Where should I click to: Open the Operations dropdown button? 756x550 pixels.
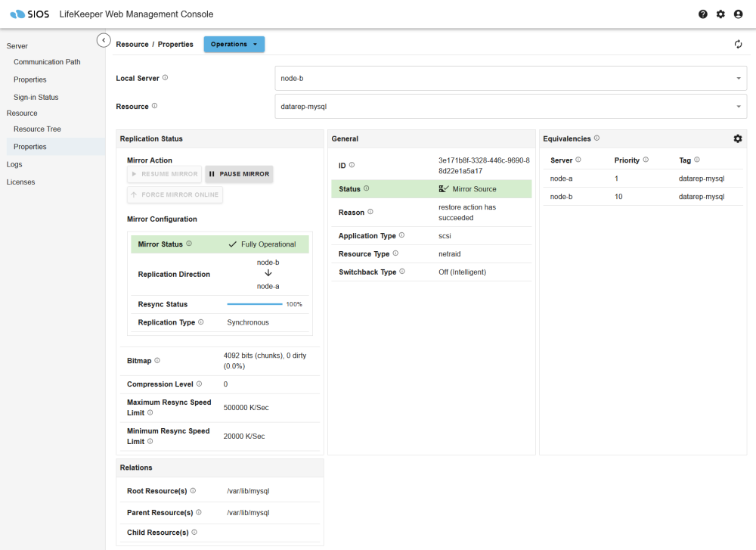pyautogui.click(x=234, y=45)
